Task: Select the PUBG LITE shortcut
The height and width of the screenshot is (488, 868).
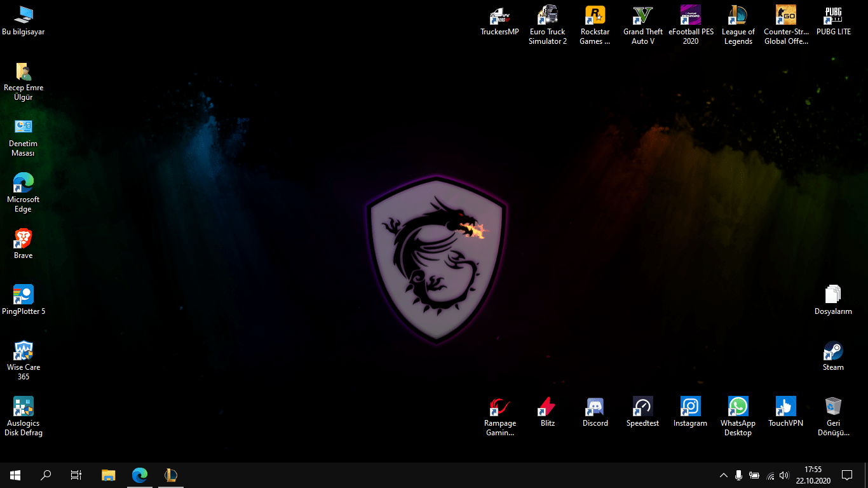Action: [x=834, y=21]
